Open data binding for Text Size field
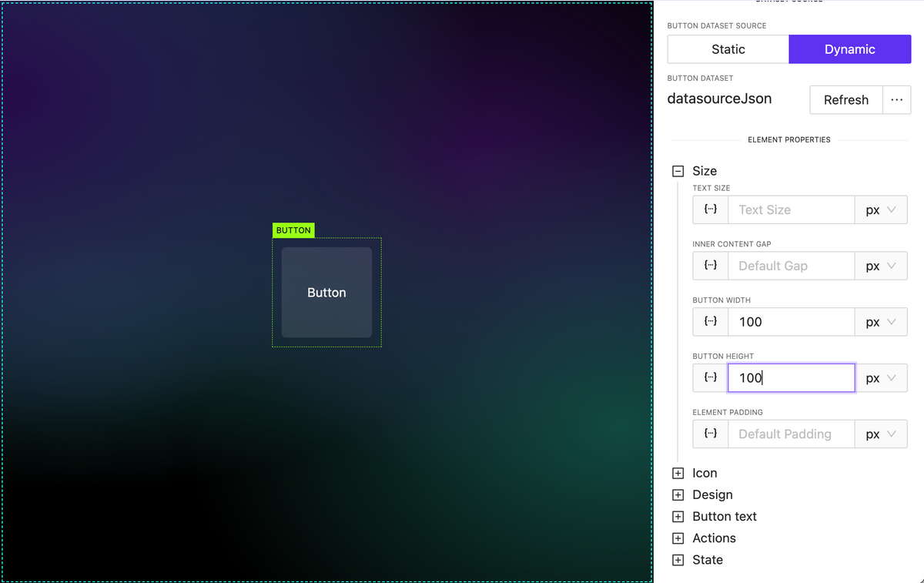This screenshot has height=583, width=924. (709, 209)
